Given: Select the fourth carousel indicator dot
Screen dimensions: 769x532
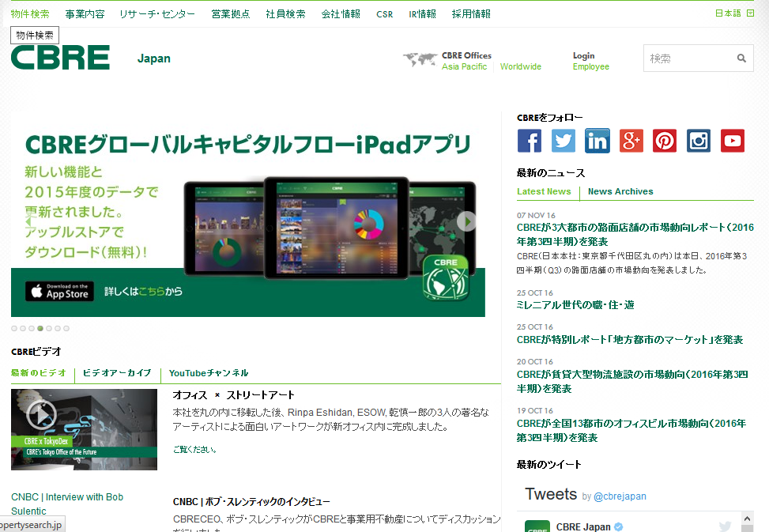Looking at the screenshot, I should [40, 328].
